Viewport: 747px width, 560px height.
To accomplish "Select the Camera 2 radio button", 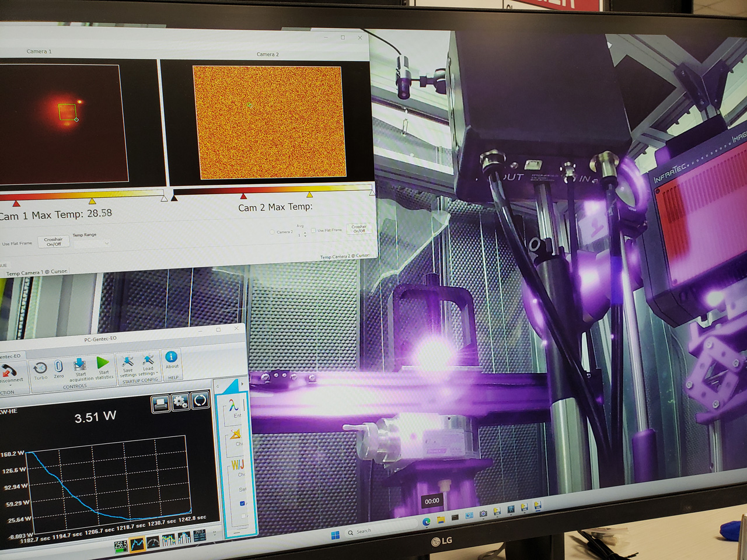I will click(x=272, y=232).
